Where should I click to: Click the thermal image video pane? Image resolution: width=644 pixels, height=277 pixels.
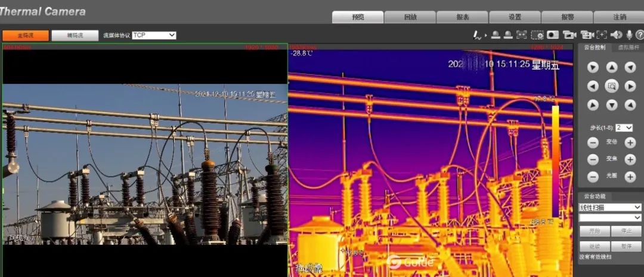click(x=430, y=161)
